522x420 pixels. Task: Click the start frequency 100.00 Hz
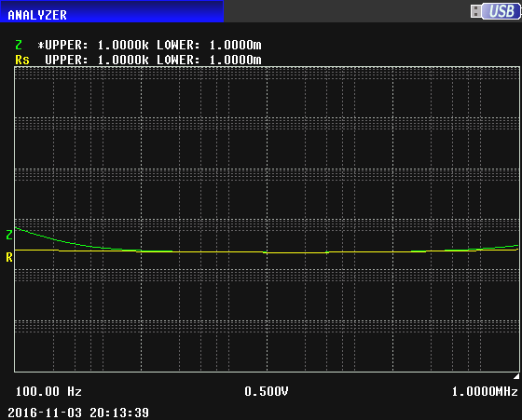48,391
